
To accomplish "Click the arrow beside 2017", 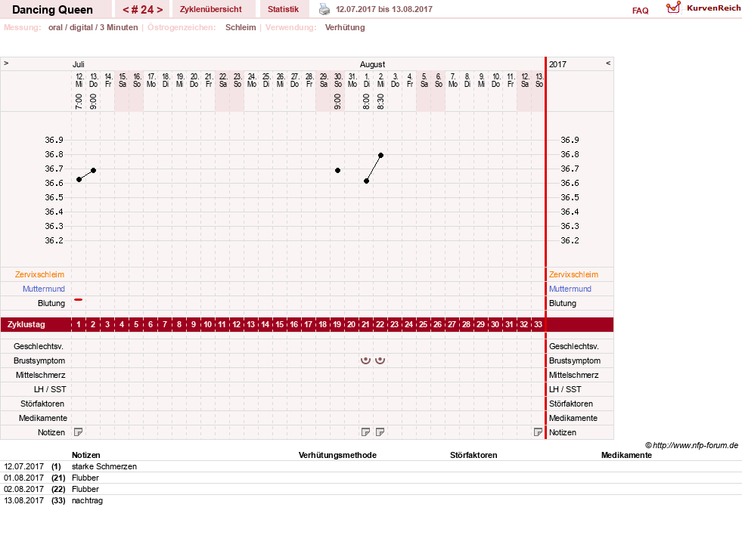I will point(608,63).
